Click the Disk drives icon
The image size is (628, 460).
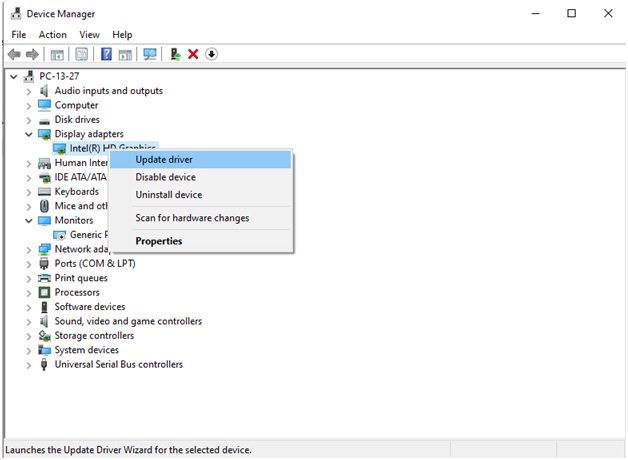click(x=44, y=121)
